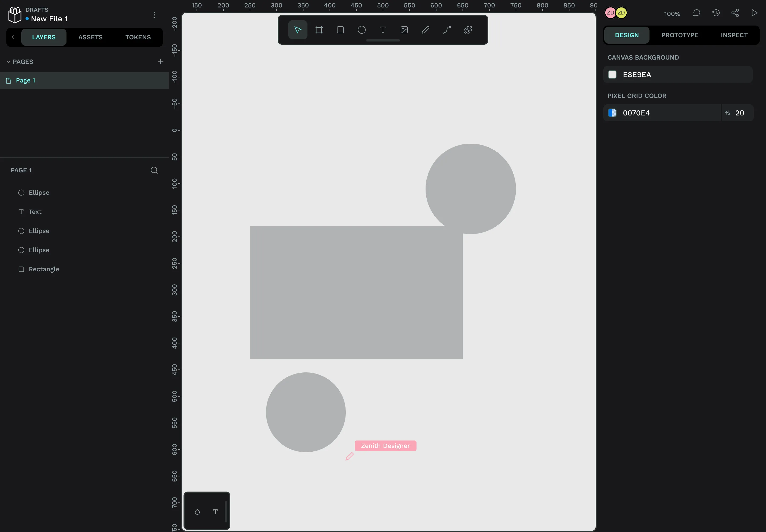This screenshot has width=766, height=532.
Task: Click the E8E9EA hex value field
Action: click(678, 74)
